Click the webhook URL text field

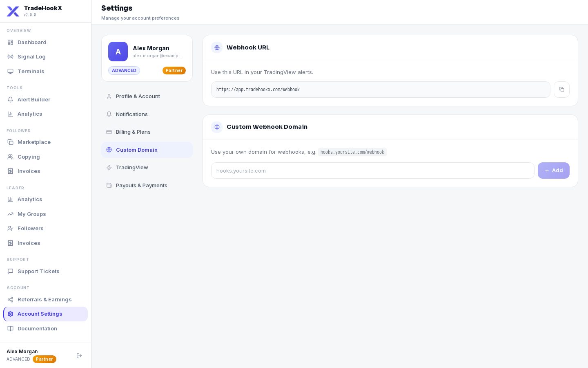click(x=381, y=90)
